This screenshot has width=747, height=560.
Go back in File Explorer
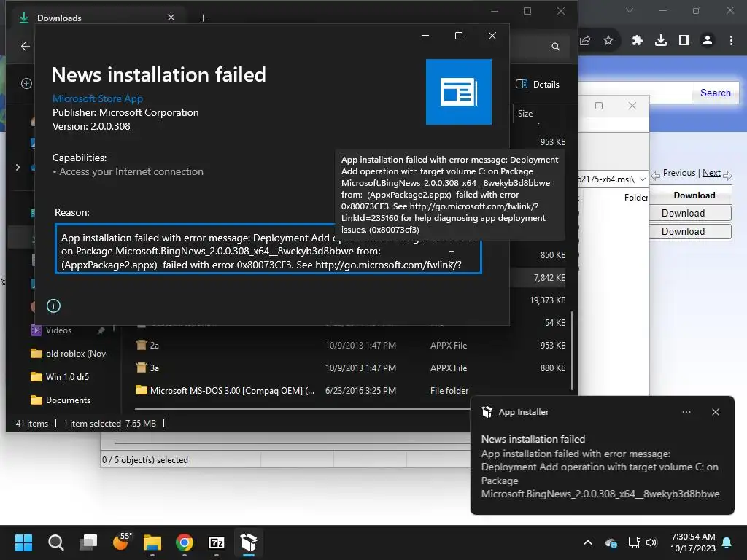point(26,46)
